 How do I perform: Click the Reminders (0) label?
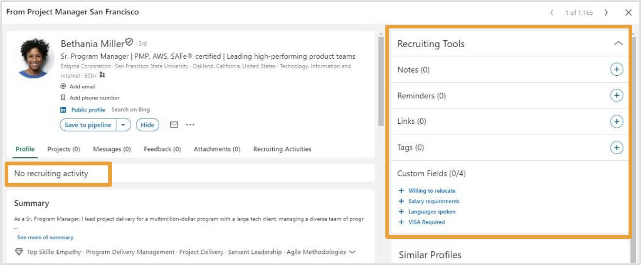coord(422,96)
